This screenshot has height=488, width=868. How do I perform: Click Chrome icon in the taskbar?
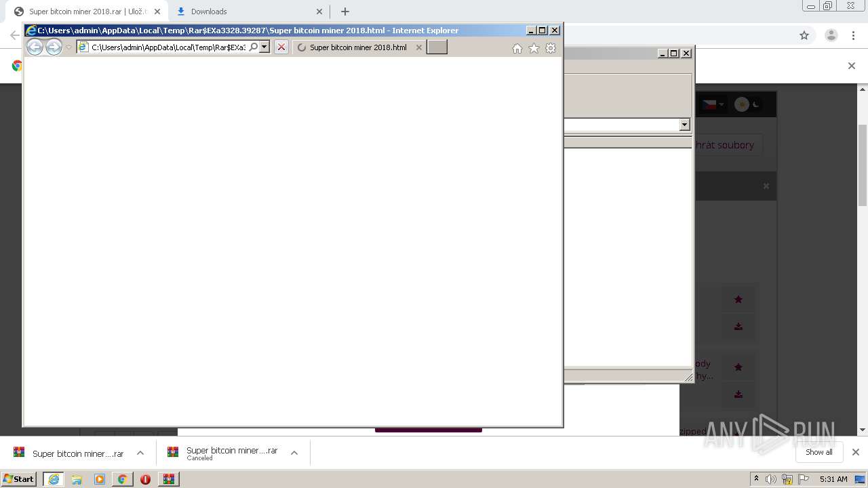[x=122, y=479]
